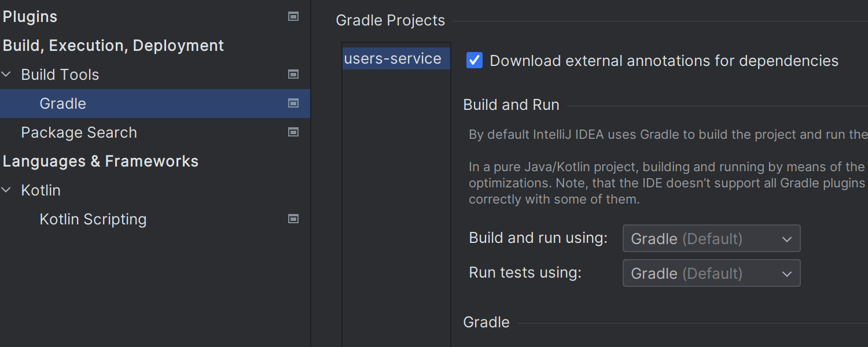Screen dimensions: 868x347
Task: Click the project-settings icon beside Package Search
Action: tap(293, 132)
